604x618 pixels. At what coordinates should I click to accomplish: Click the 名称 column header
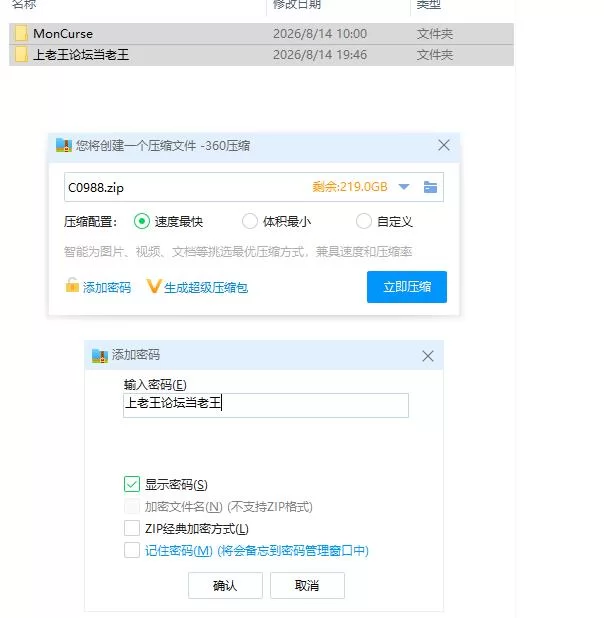pos(24,4)
